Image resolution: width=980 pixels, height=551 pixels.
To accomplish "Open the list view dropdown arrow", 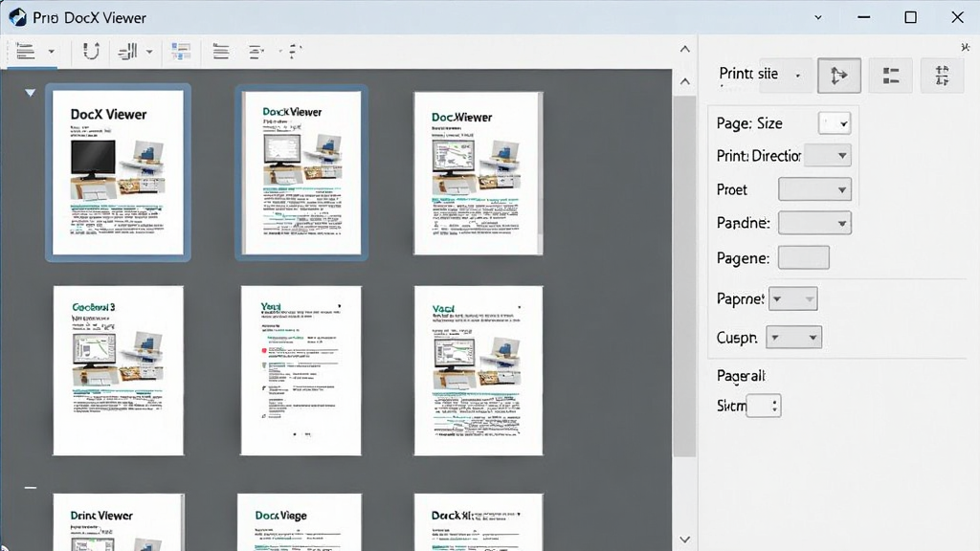I will pyautogui.click(x=52, y=52).
